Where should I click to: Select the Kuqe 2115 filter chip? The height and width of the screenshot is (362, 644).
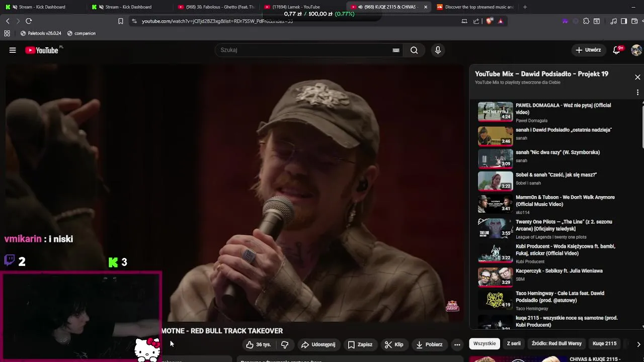tap(604, 343)
